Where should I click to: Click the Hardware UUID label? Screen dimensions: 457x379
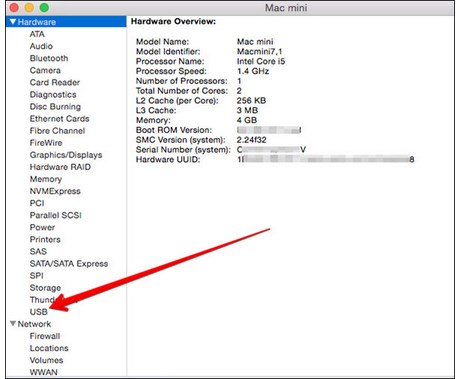(168, 159)
